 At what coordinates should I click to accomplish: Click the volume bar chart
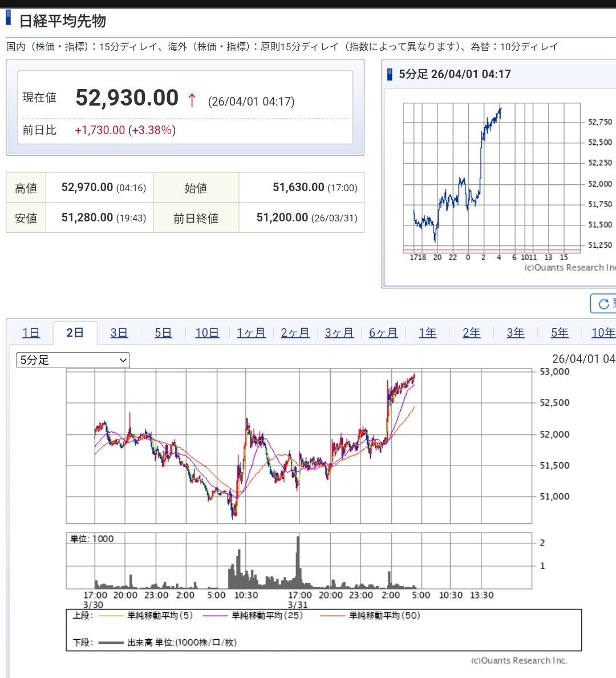click(299, 561)
